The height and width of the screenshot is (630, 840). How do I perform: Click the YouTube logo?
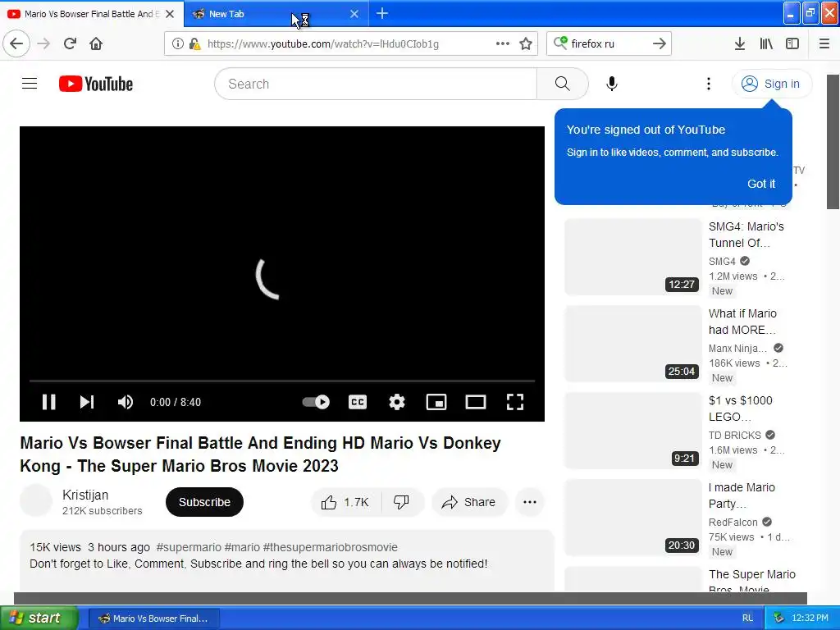tap(96, 84)
